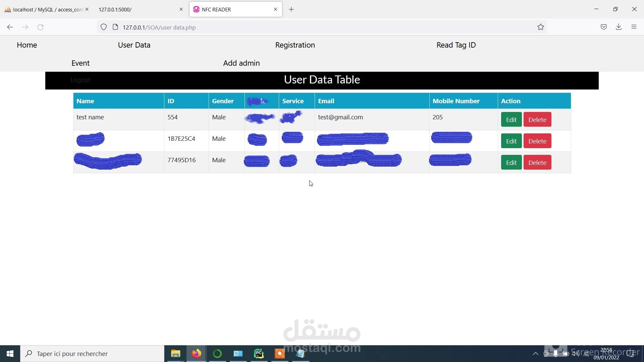Open the Firefox hamburger menu
This screenshot has height=362, width=644.
[x=634, y=27]
